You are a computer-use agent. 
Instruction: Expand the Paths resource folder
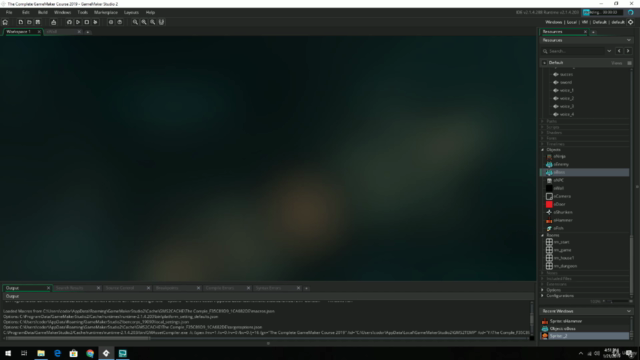tap(542, 121)
